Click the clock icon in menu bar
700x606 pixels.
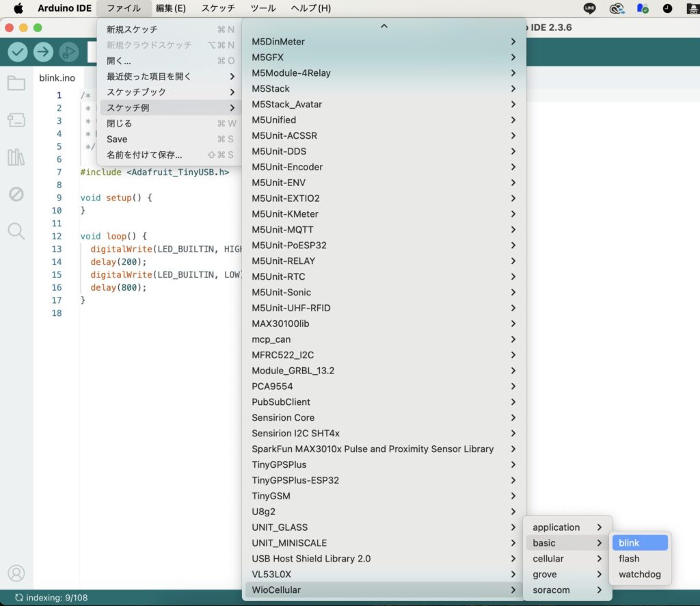point(667,8)
